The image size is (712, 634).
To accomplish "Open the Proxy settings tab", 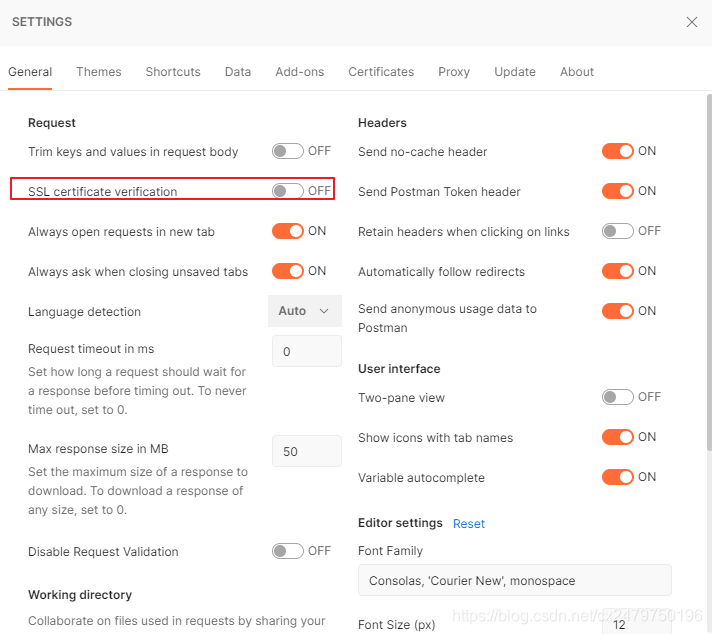I will coord(454,72).
